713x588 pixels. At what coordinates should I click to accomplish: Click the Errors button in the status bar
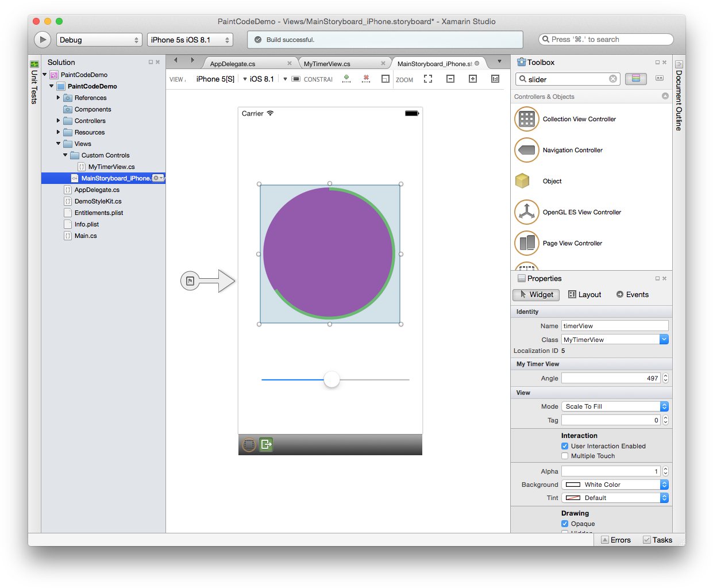[616, 540]
